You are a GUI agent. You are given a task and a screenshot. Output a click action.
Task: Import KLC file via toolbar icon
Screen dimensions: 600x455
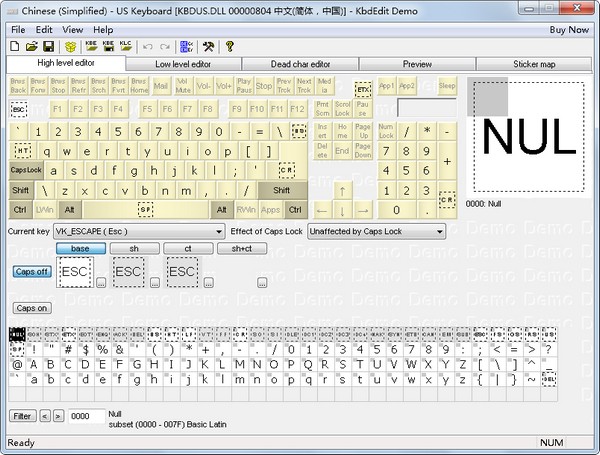126,46
